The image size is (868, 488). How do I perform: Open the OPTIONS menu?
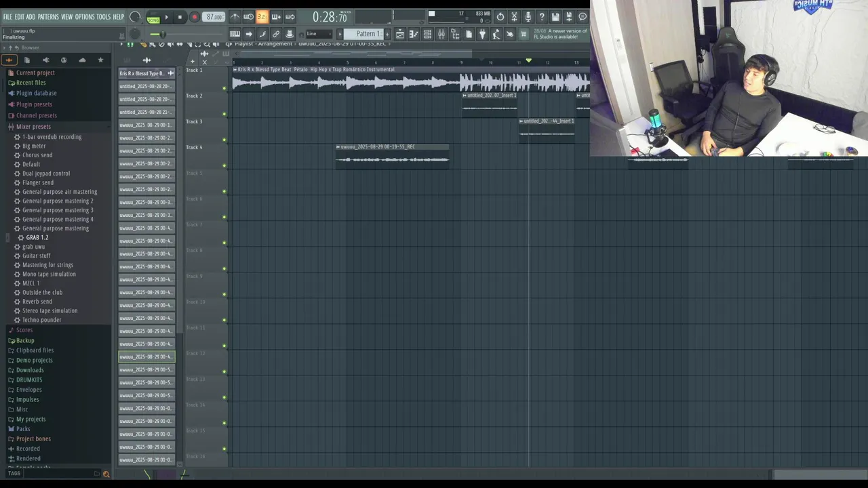coord(85,17)
